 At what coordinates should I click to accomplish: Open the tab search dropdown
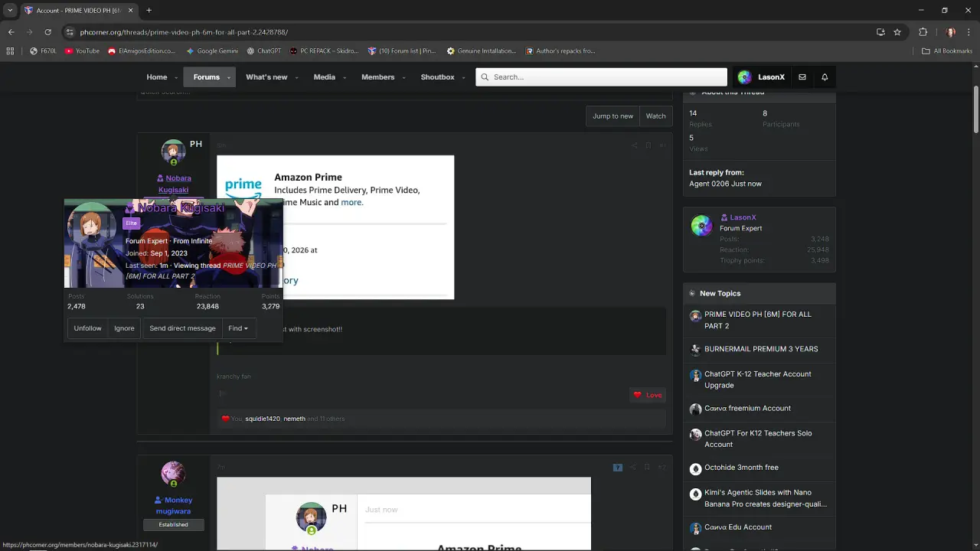click(x=10, y=11)
